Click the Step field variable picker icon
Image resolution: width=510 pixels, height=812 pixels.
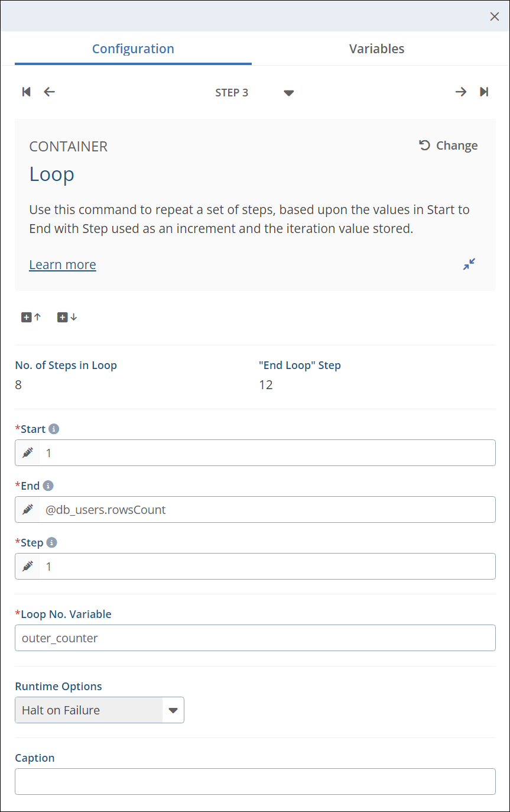(x=28, y=567)
